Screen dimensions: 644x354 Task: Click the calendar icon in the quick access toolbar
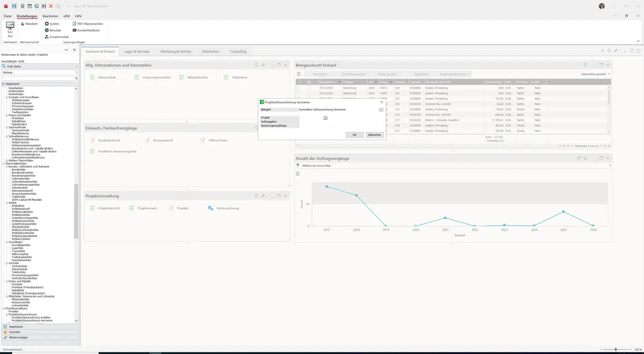pyautogui.click(x=29, y=6)
